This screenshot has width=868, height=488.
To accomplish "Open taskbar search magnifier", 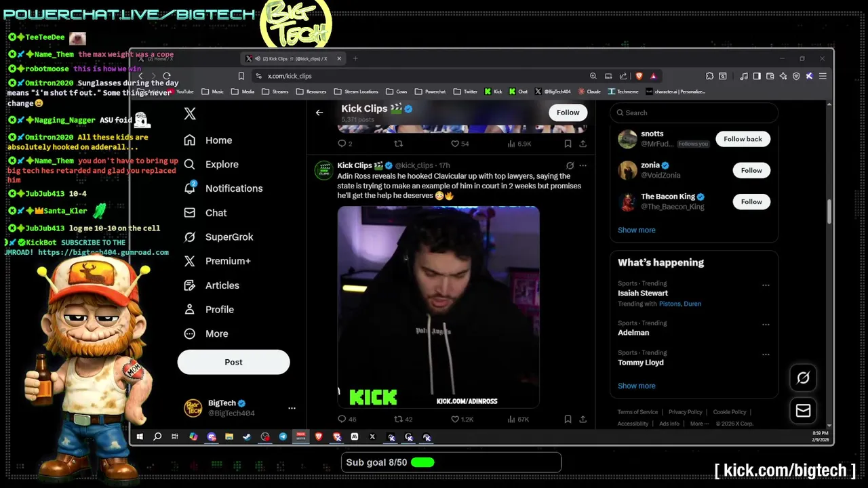I will [157, 437].
